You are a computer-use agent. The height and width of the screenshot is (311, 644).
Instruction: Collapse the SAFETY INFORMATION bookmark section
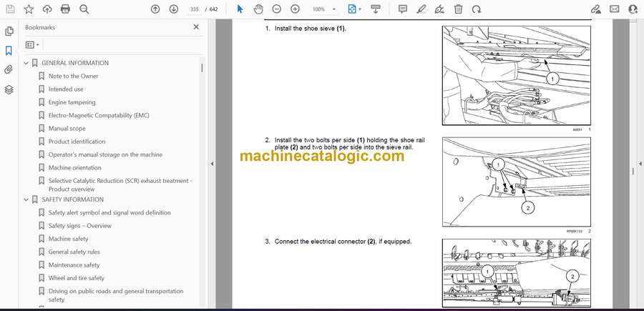[26, 199]
